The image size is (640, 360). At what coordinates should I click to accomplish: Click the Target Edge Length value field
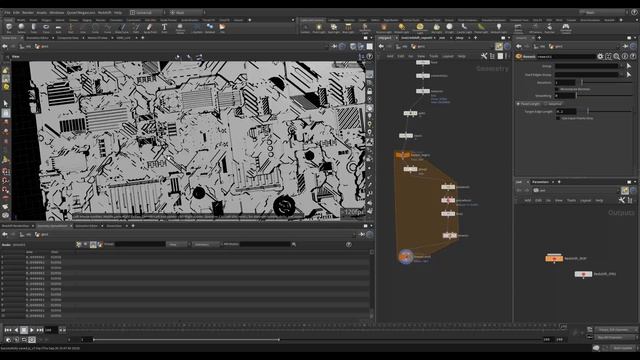point(566,111)
